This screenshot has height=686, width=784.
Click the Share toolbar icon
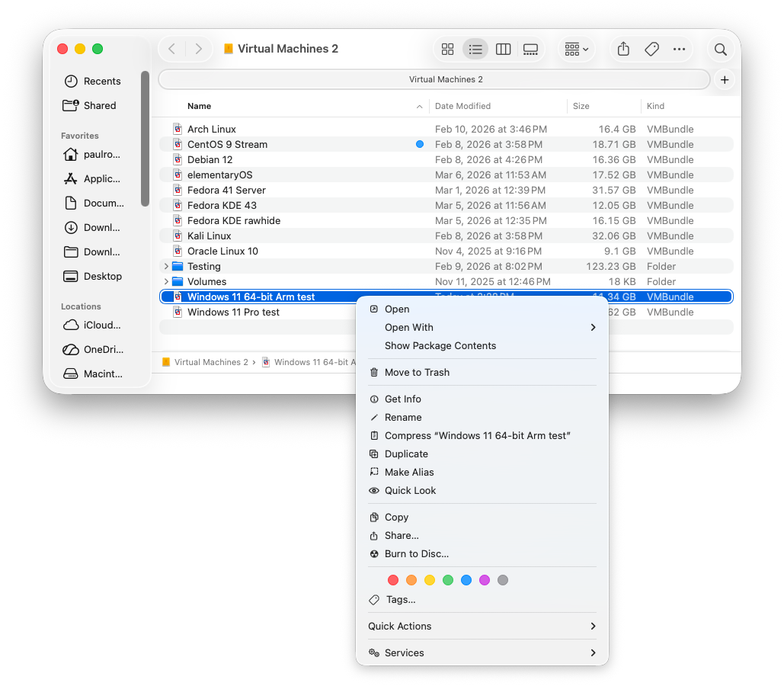tap(623, 49)
